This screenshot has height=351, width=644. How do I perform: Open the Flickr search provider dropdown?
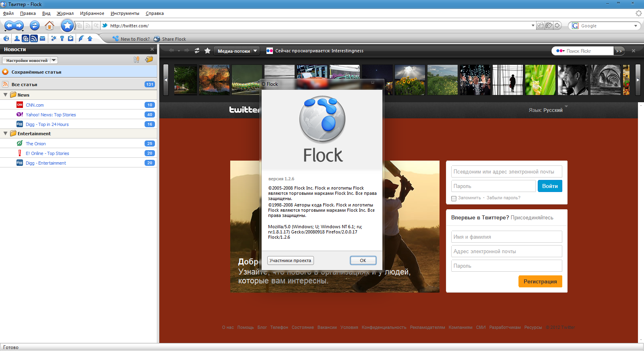click(x=560, y=51)
